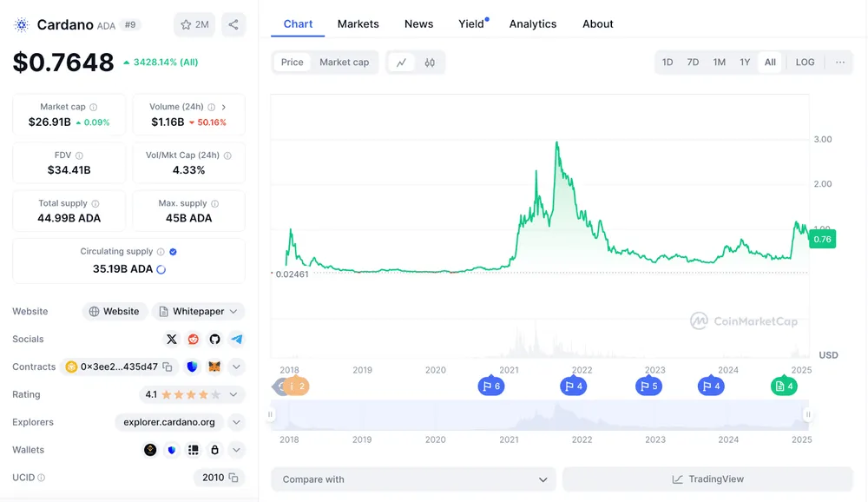Visit the Cardano official Website
868x502 pixels.
pos(114,311)
